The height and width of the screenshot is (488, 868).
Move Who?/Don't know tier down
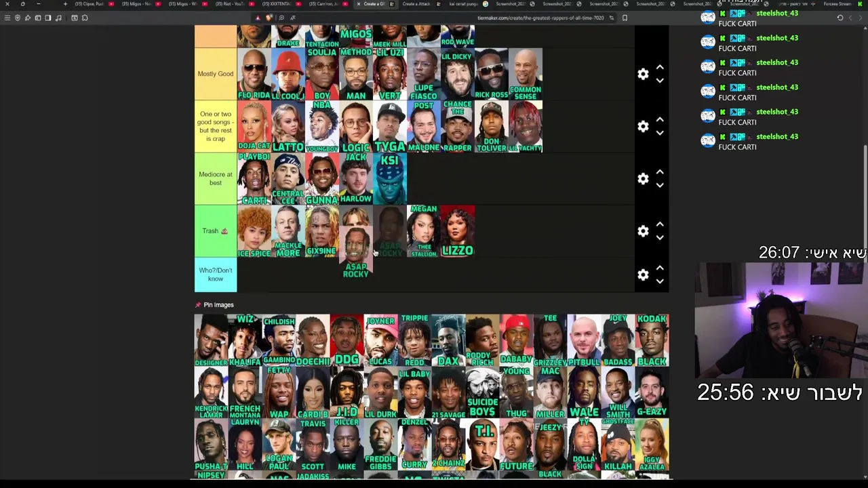pyautogui.click(x=659, y=281)
